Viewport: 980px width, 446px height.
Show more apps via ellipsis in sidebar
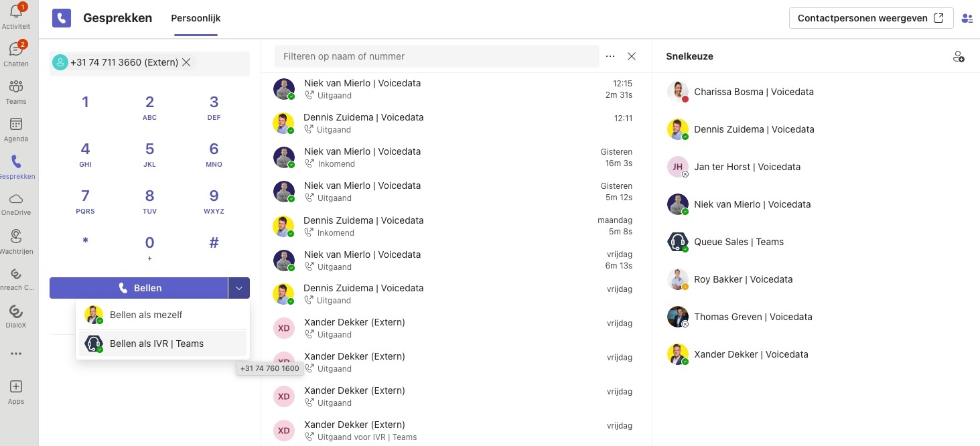16,354
